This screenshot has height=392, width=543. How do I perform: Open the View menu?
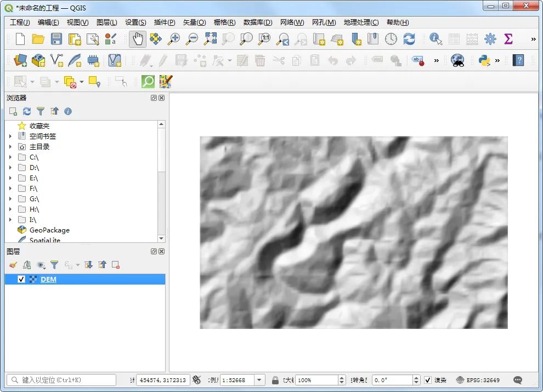click(x=77, y=22)
